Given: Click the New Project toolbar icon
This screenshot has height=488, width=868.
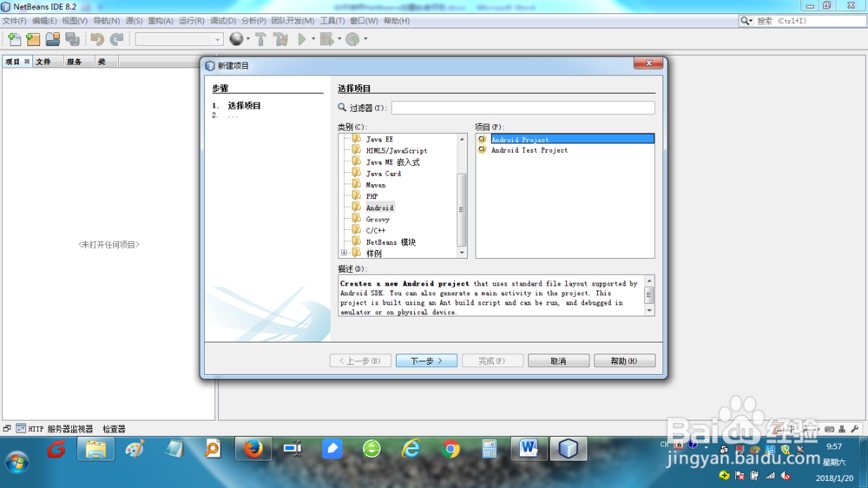Looking at the screenshot, I should point(33,39).
